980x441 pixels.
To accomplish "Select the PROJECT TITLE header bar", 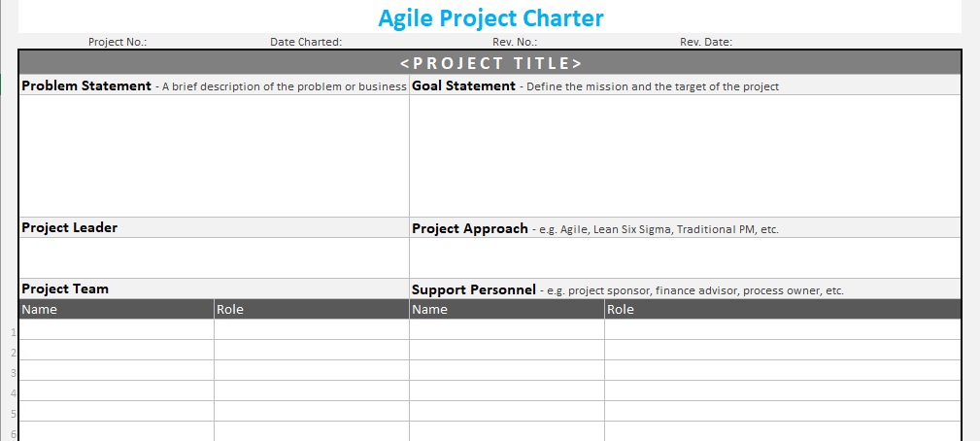I will click(490, 63).
